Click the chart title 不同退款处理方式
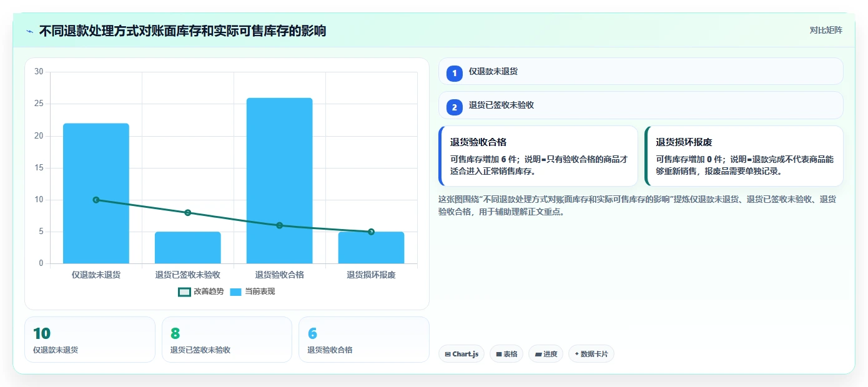The height and width of the screenshot is (387, 868). (182, 31)
